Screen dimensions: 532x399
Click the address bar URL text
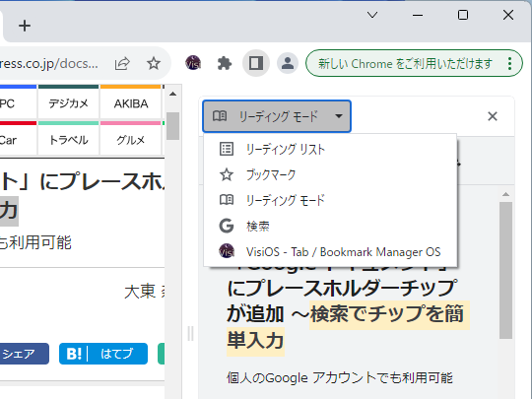(x=49, y=63)
